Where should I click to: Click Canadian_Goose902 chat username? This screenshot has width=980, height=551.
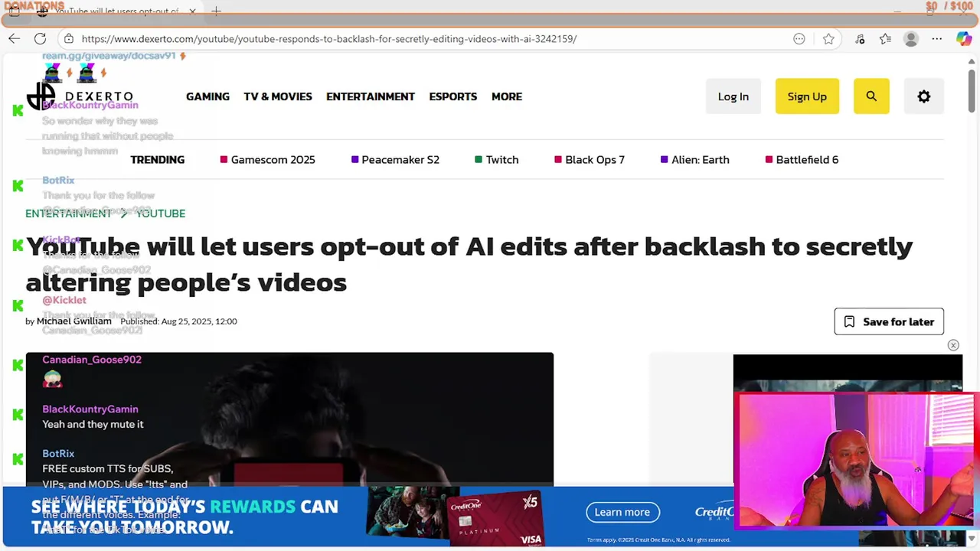[92, 360]
